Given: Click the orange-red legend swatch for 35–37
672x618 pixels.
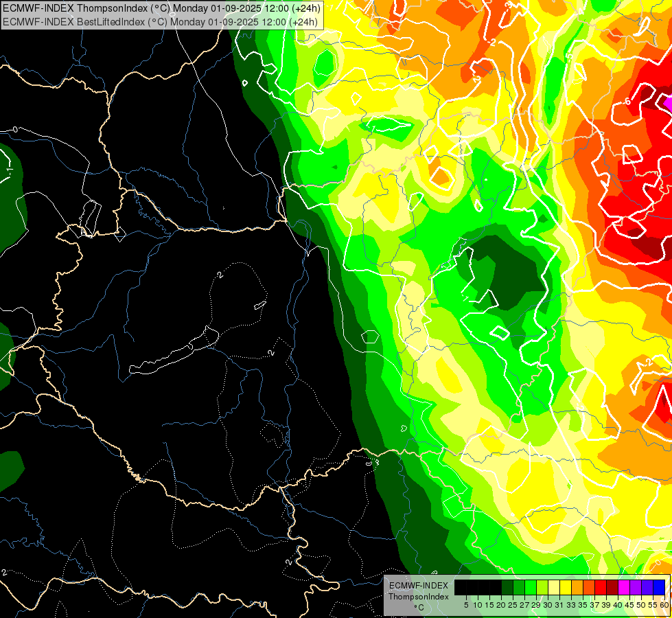Looking at the screenshot, I should point(589,588).
